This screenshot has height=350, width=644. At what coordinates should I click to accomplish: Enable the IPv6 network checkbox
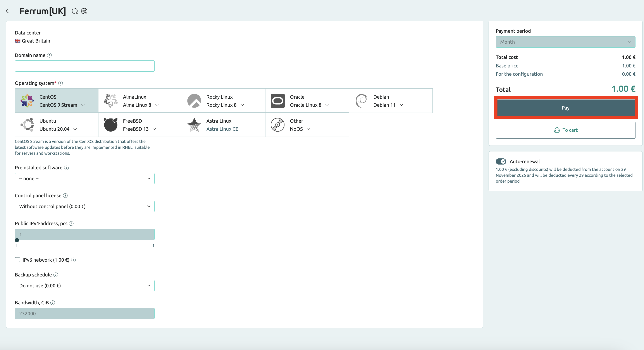tap(17, 260)
